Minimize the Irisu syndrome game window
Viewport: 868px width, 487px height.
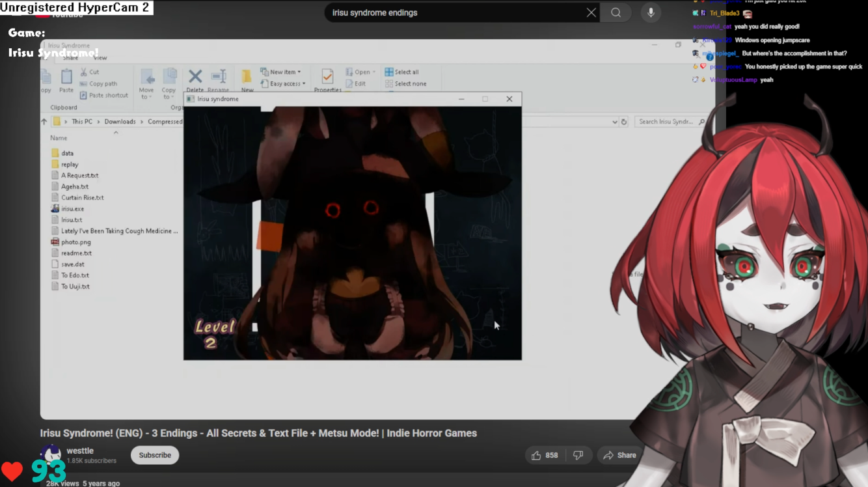[461, 99]
